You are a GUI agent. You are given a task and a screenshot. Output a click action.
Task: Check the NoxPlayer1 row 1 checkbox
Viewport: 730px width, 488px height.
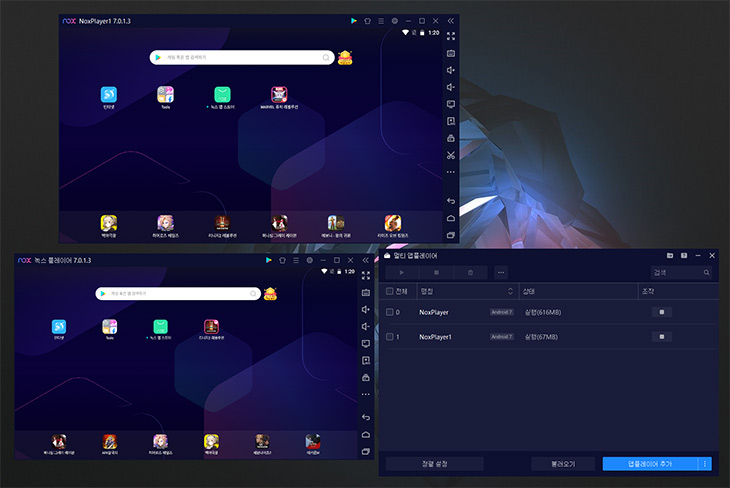(390, 337)
